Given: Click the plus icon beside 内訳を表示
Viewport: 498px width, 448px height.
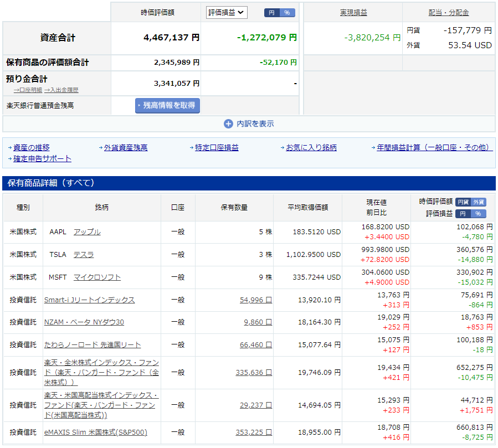Looking at the screenshot, I should point(228,124).
